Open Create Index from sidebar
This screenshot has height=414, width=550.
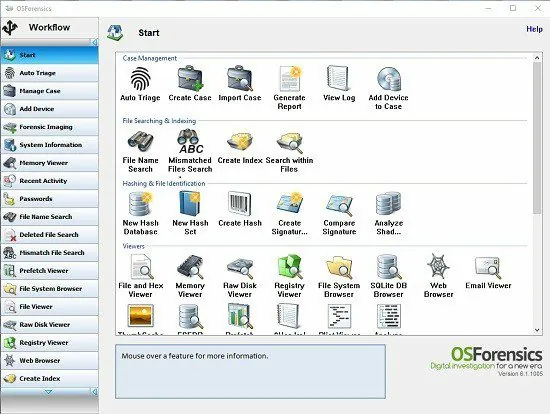click(x=49, y=378)
